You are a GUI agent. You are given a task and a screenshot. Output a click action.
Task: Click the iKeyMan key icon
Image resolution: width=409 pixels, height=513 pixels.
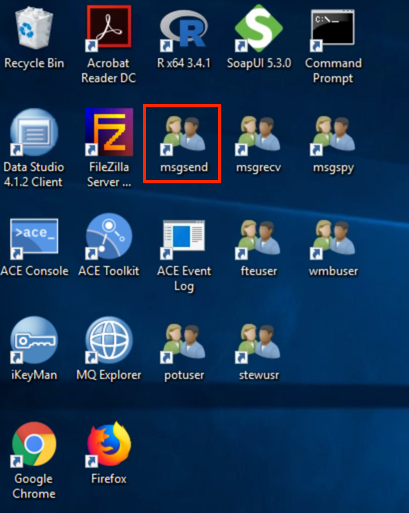pyautogui.click(x=34, y=340)
